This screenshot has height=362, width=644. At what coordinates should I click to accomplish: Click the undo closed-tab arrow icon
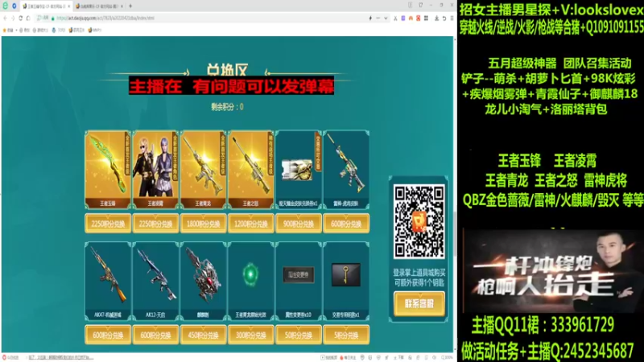444,18
